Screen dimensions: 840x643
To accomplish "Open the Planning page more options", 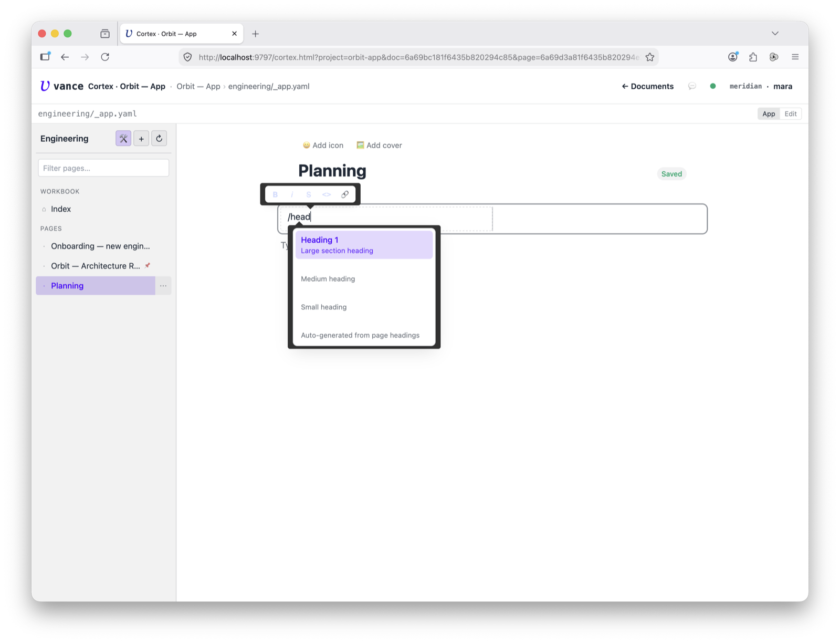I will point(163,286).
